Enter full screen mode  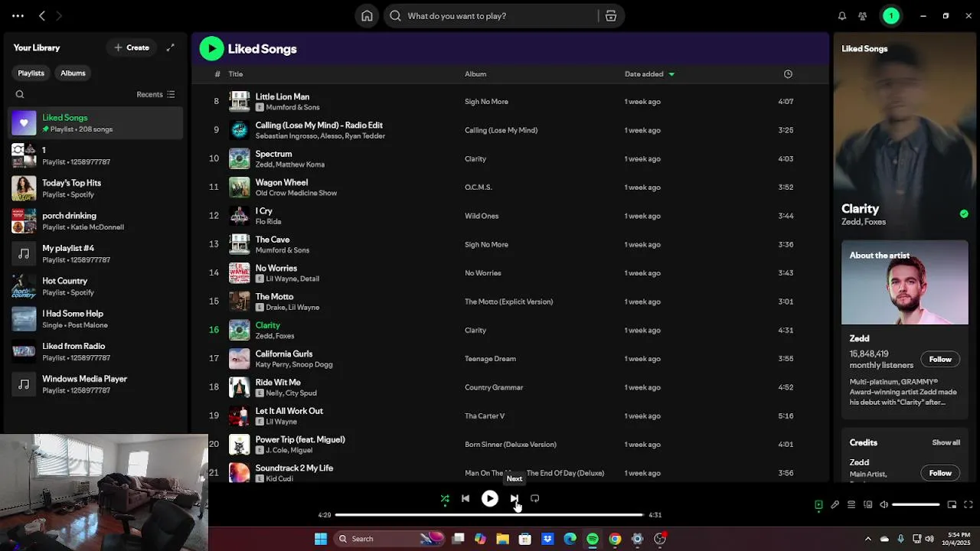click(x=969, y=505)
